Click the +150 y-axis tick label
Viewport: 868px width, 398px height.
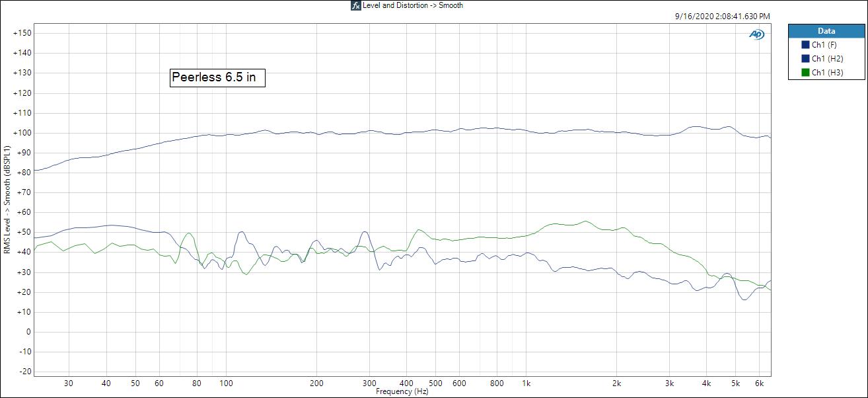coord(22,33)
